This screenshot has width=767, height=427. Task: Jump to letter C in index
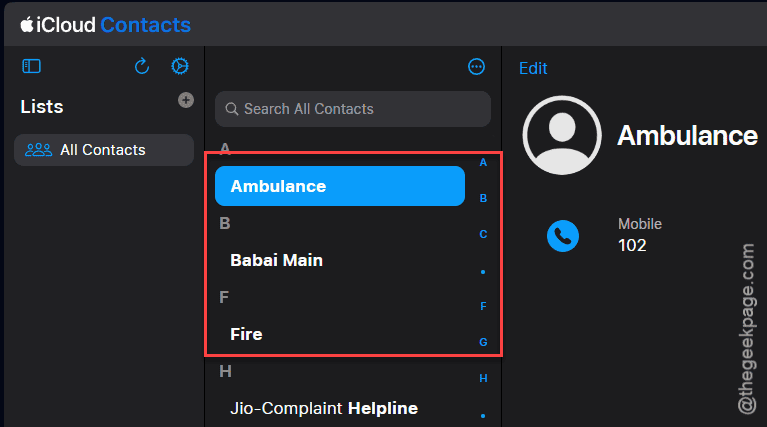[483, 234]
